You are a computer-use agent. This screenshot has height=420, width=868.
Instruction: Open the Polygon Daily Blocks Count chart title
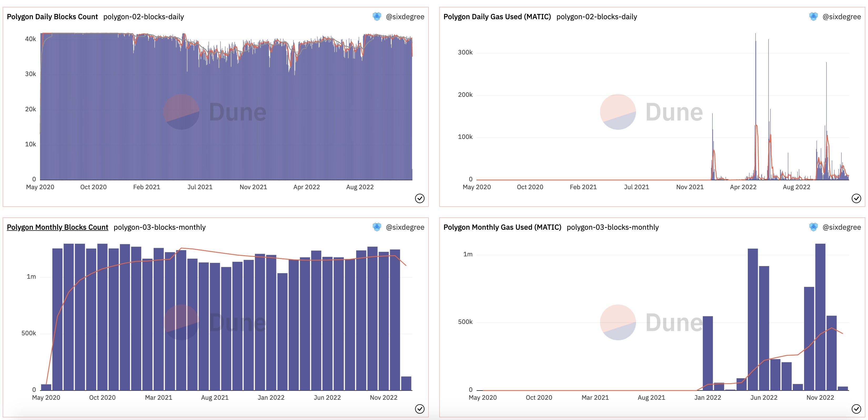52,17
